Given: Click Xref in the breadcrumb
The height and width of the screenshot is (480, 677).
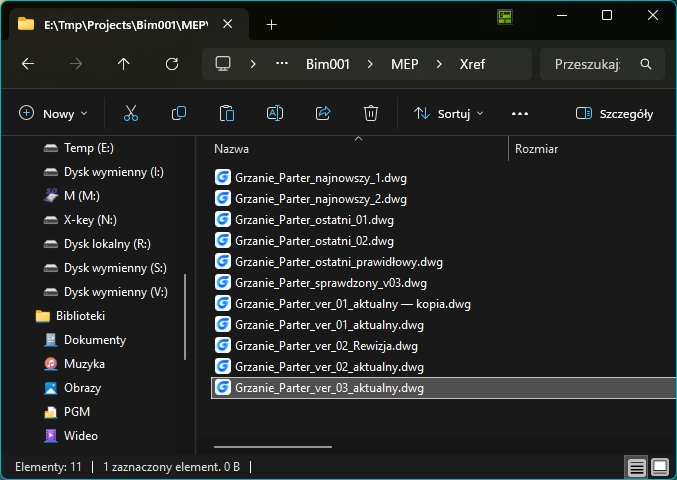Looking at the screenshot, I should click(x=472, y=64).
